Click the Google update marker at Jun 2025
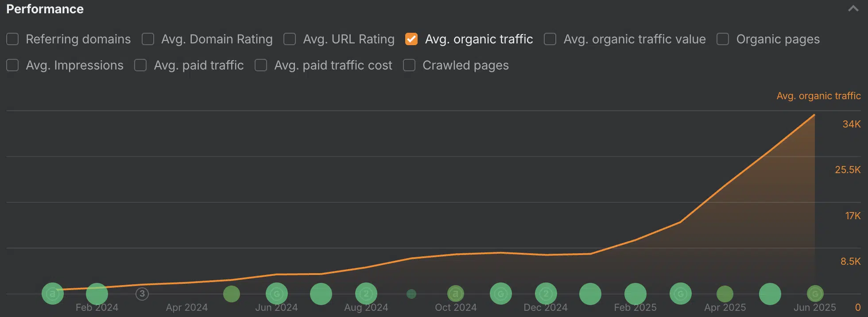This screenshot has width=868, height=317. point(815,294)
